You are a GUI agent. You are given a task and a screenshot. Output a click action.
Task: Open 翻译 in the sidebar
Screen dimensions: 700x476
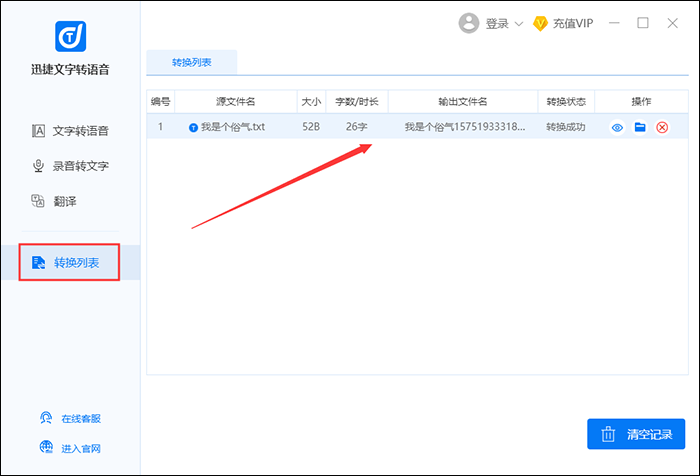(x=54, y=201)
